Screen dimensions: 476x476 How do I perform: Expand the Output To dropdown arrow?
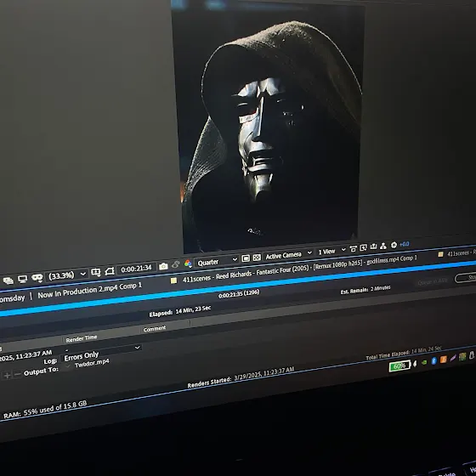[x=68, y=366]
